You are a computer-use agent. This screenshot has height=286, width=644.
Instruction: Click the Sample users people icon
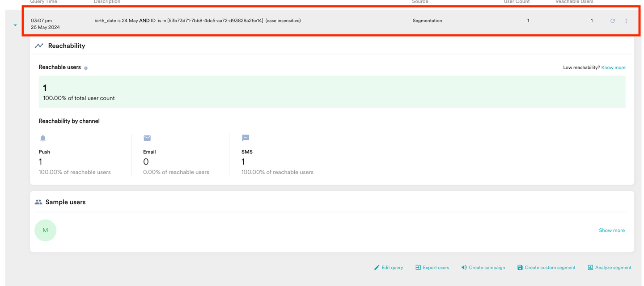click(38, 202)
